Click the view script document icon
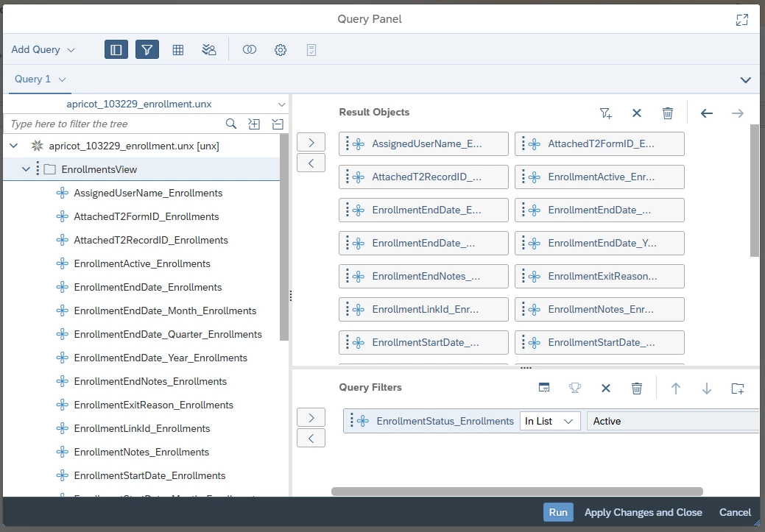Image resolution: width=765 pixels, height=532 pixels. point(311,50)
